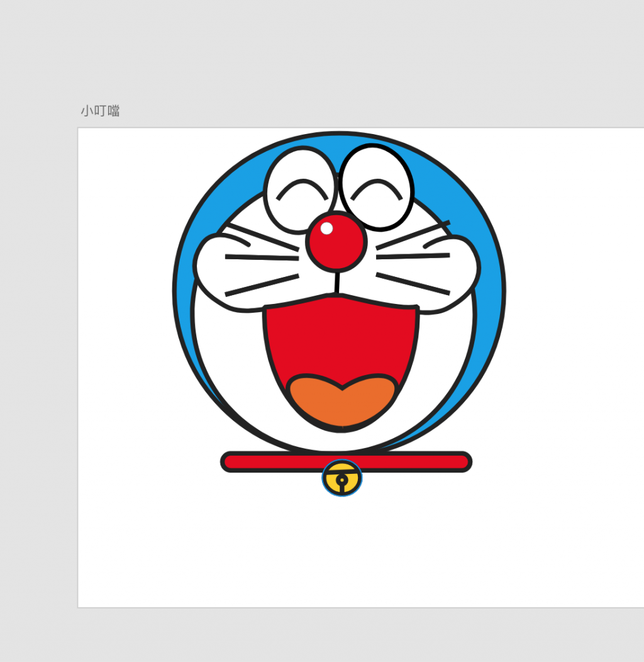
Task: Select the right eye oval
Action: (377, 188)
